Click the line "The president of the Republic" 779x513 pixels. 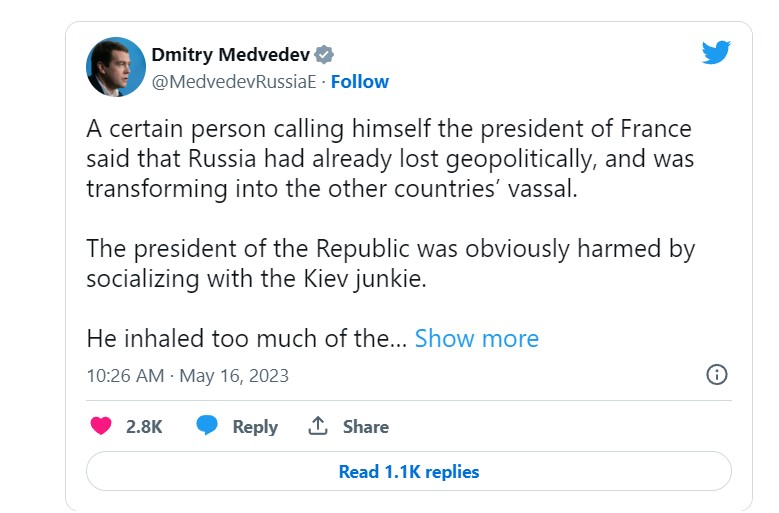[390, 249]
